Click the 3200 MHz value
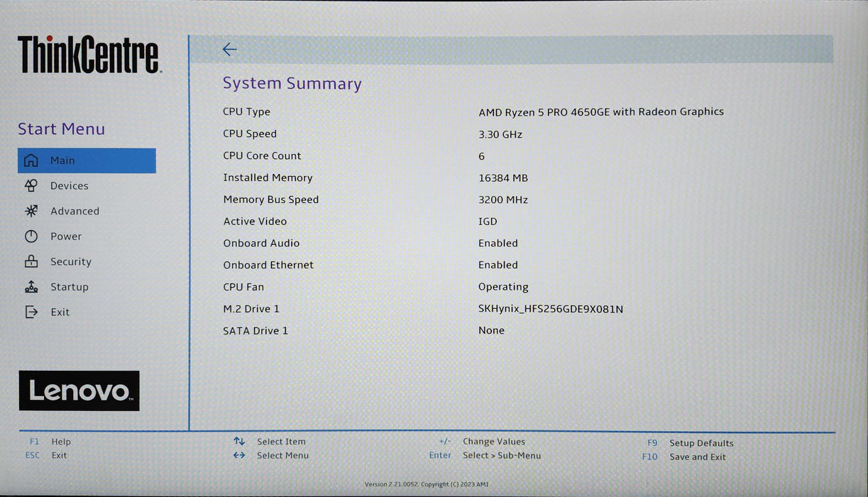 [x=503, y=200]
